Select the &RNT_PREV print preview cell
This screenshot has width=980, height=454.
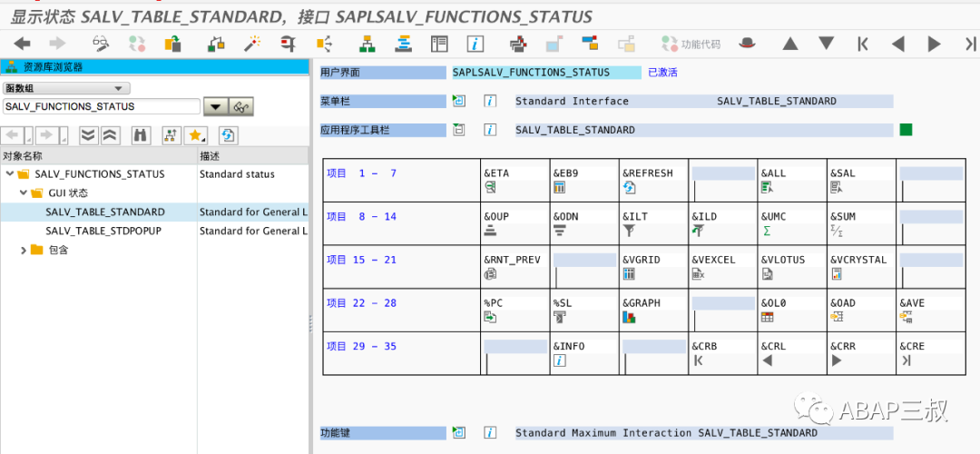coord(515,266)
